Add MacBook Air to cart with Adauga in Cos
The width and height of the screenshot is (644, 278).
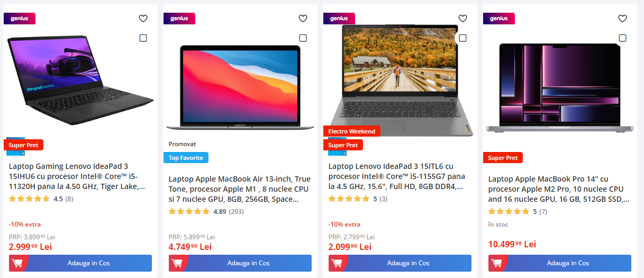coord(240,263)
